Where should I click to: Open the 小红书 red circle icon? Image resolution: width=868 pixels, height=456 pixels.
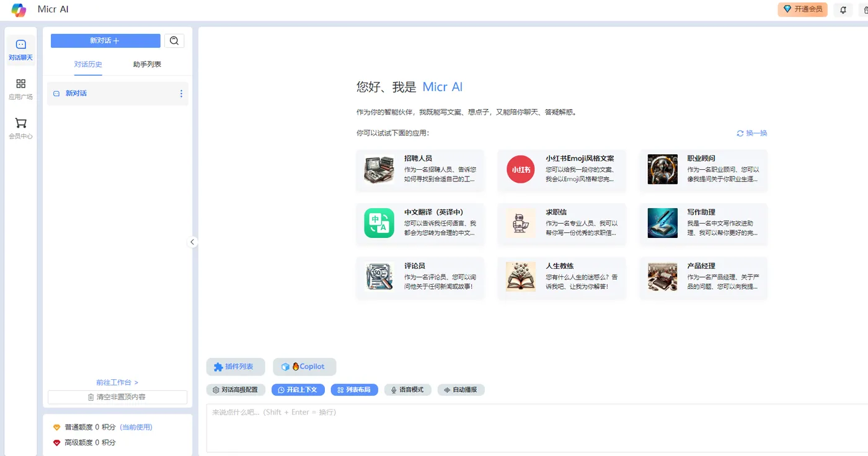point(520,170)
